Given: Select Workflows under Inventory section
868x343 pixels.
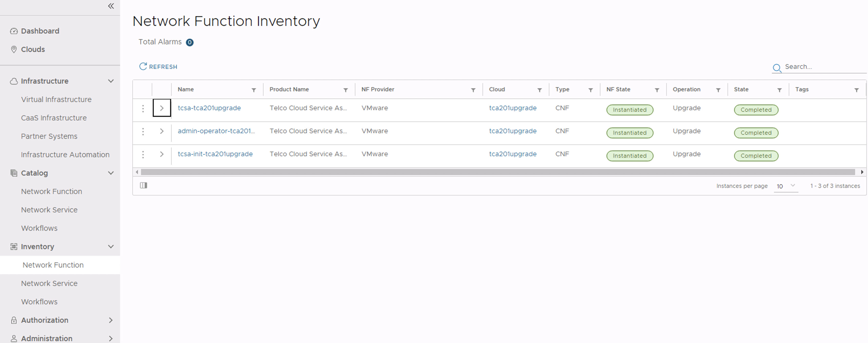Looking at the screenshot, I should [x=39, y=302].
